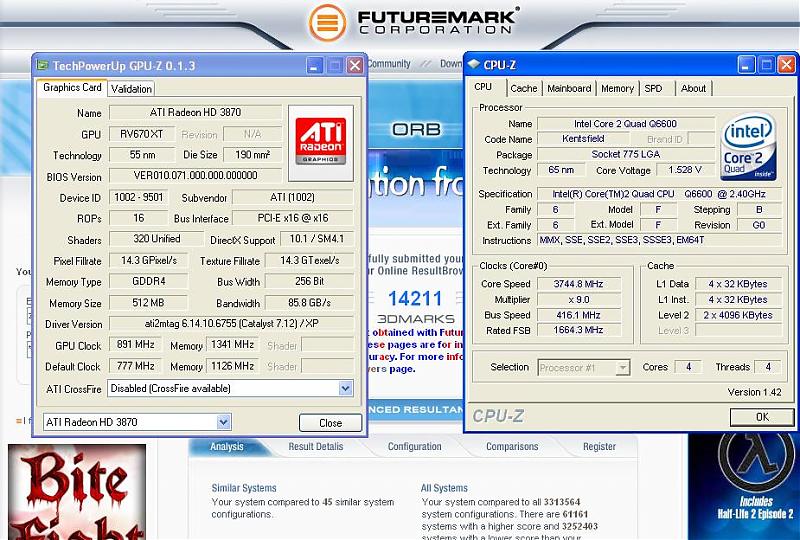Open the Cache tab in CPU-Z

click(524, 88)
